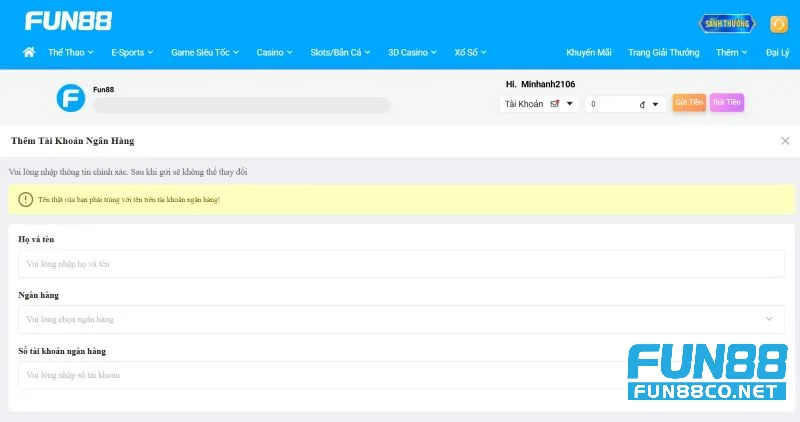The height and width of the screenshot is (422, 800).
Task: Expand the balance currency dropdown
Action: click(655, 104)
